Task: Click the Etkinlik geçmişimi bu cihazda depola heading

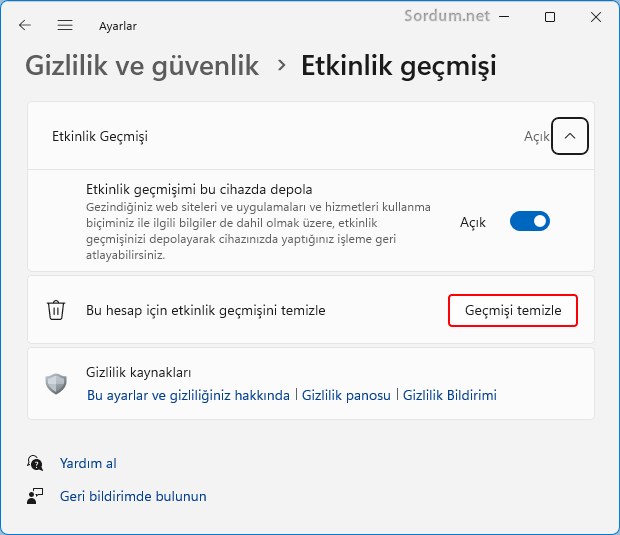Action: [199, 189]
